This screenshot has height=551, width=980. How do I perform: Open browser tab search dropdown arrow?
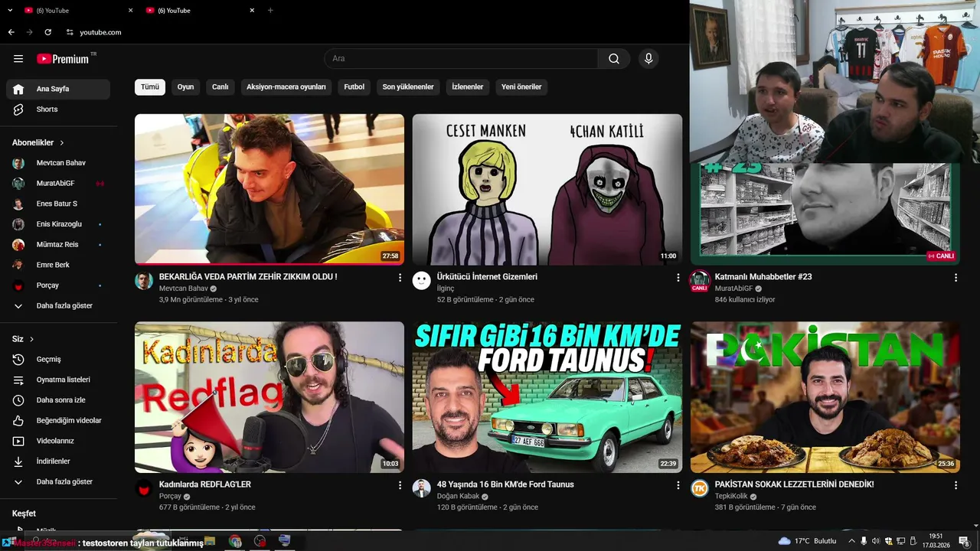point(10,10)
